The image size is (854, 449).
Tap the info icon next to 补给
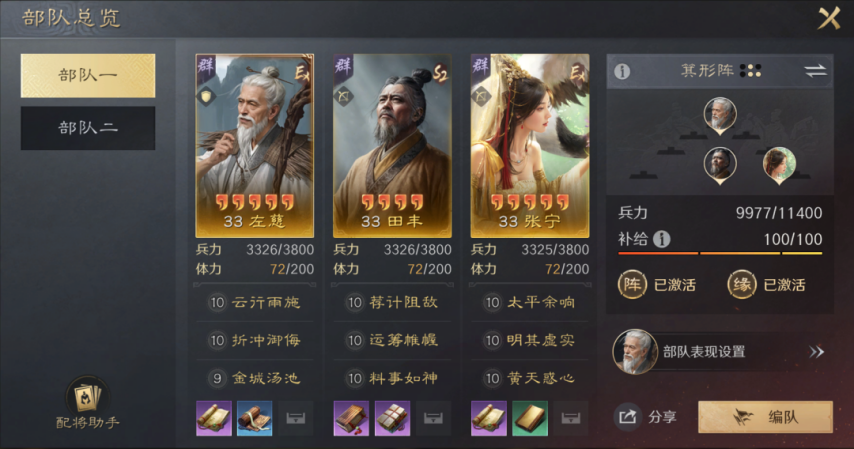tap(662, 239)
